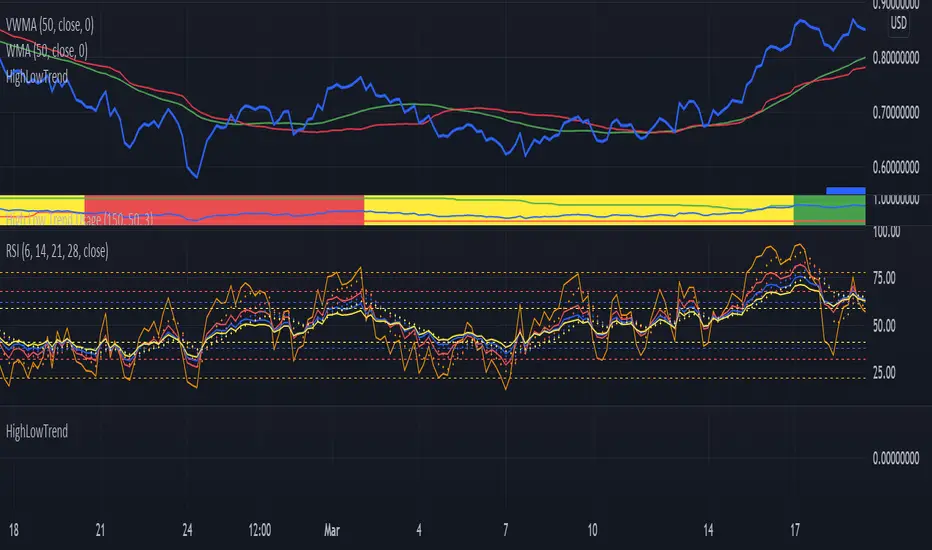The height and width of the screenshot is (550, 932).
Task: Click the red zone of the trend band
Action: click(x=224, y=210)
